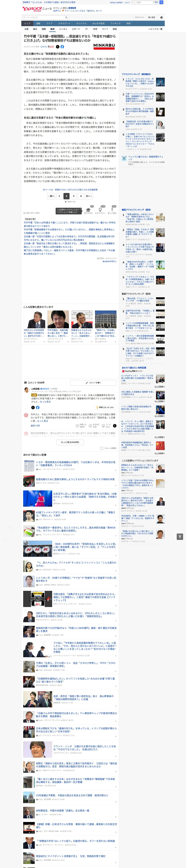React with 新しい視点 exclamation icon
Screen dimensions: 186x868
(112, 210)
